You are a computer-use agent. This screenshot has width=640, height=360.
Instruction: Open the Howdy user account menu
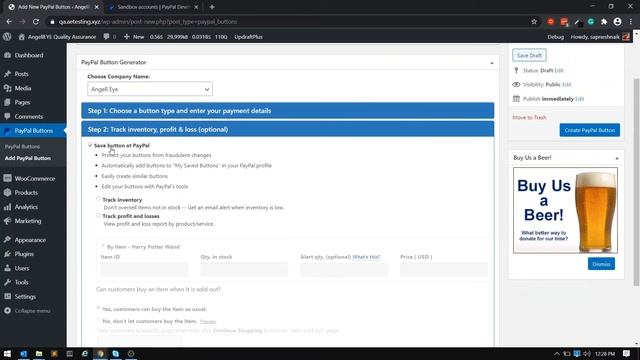(600, 37)
